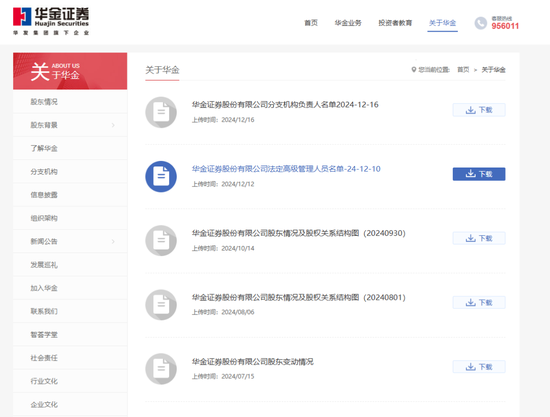Open 首页 in top navigation
The width and height of the screenshot is (550, 417).
point(311,23)
